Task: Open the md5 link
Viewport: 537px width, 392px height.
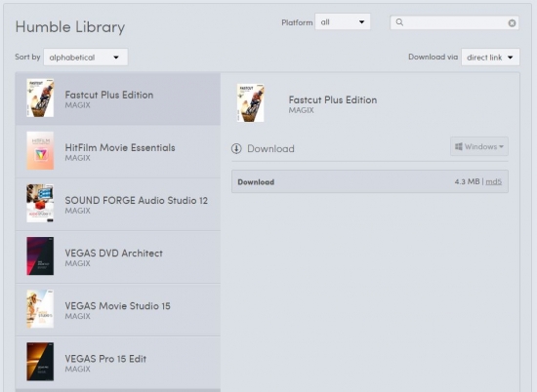Action: click(493, 181)
